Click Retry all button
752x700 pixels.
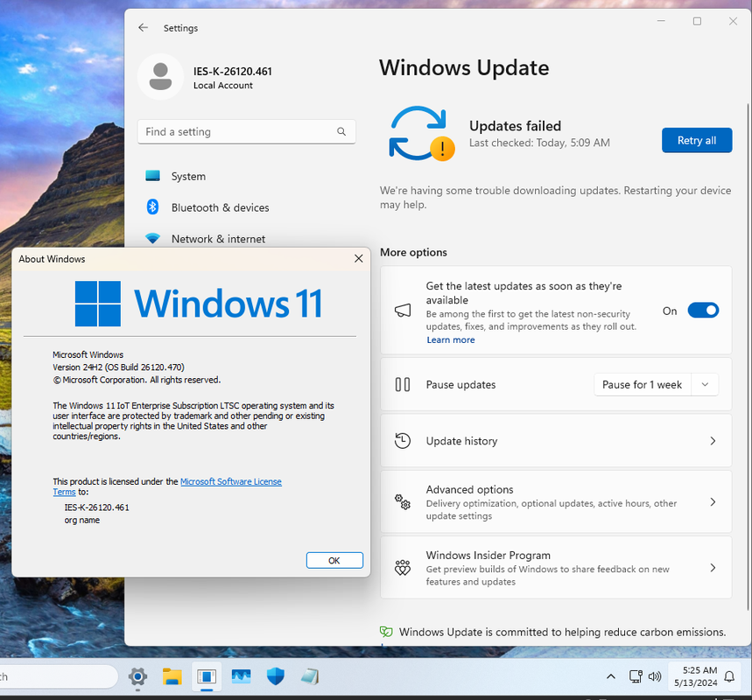tap(696, 141)
